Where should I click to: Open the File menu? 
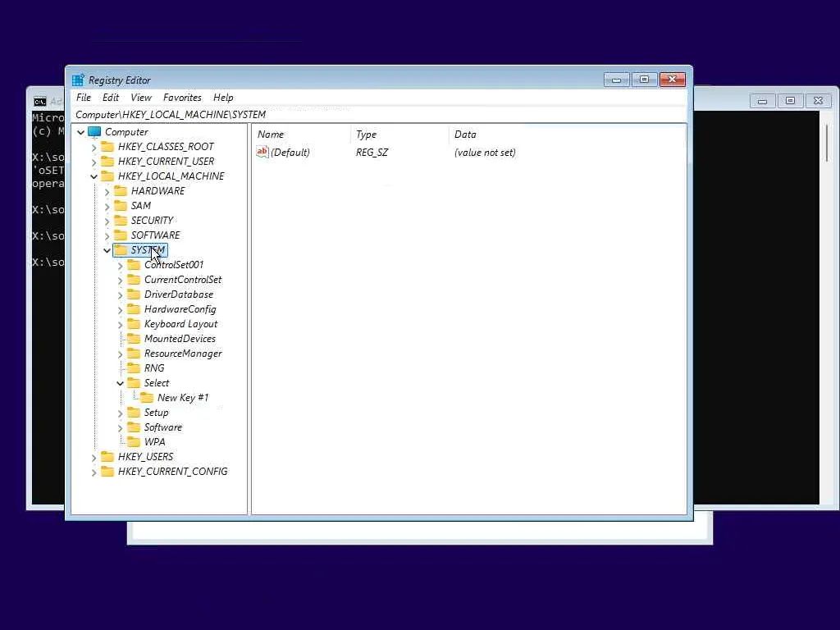click(x=84, y=98)
